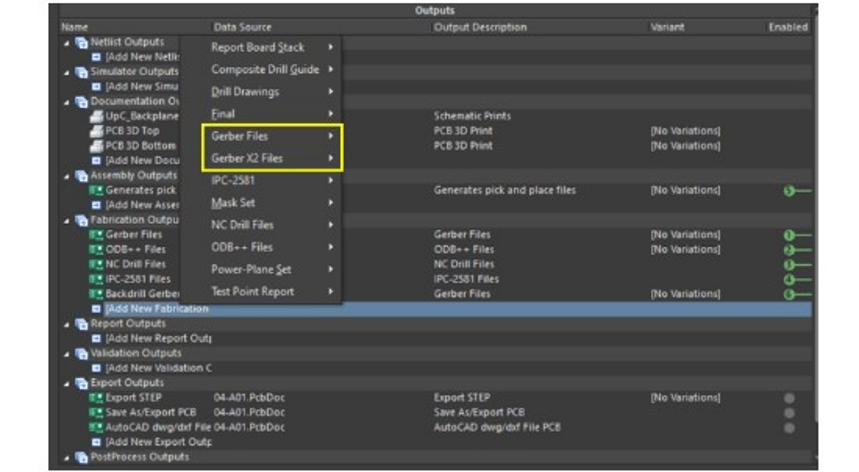Collapse the Assembly Outputs tree group
Screen dimensions: 859x472
(68, 176)
